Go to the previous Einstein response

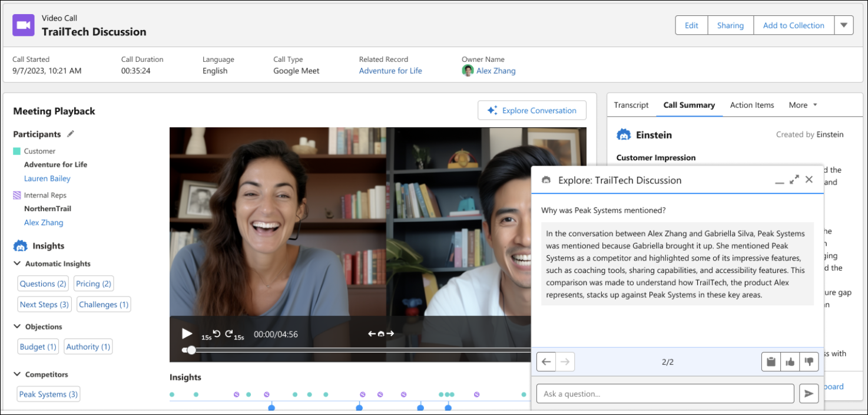point(546,361)
